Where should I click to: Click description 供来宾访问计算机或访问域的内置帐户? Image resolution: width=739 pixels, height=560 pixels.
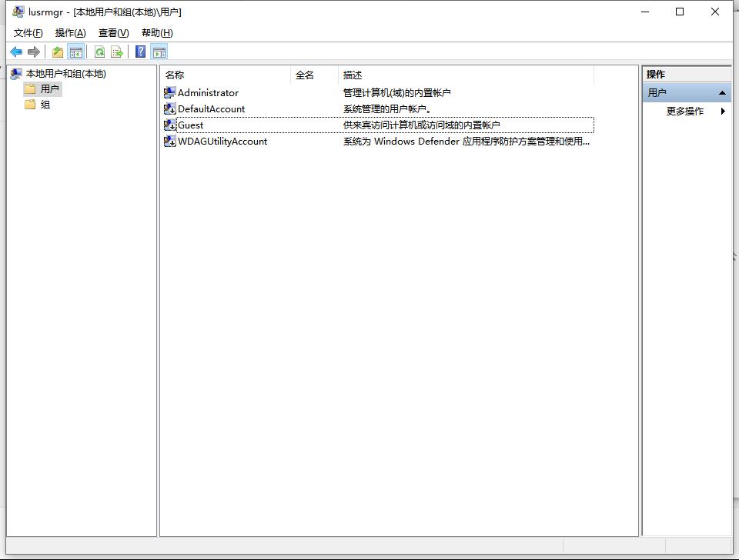click(421, 125)
